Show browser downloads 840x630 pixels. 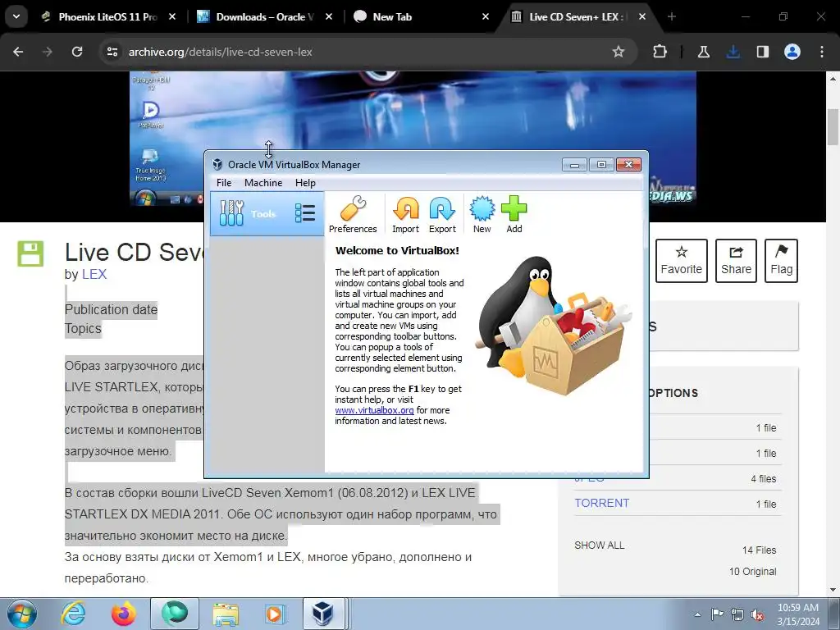(733, 52)
